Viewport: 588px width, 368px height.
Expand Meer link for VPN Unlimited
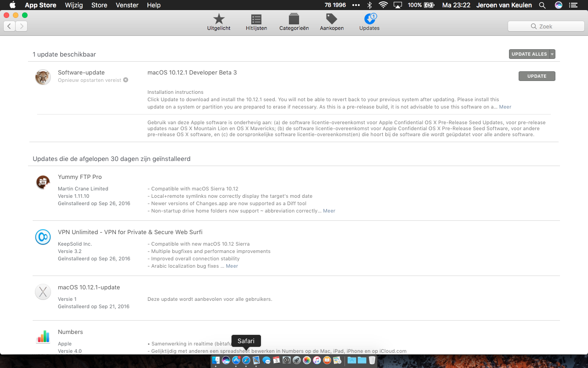(232, 266)
